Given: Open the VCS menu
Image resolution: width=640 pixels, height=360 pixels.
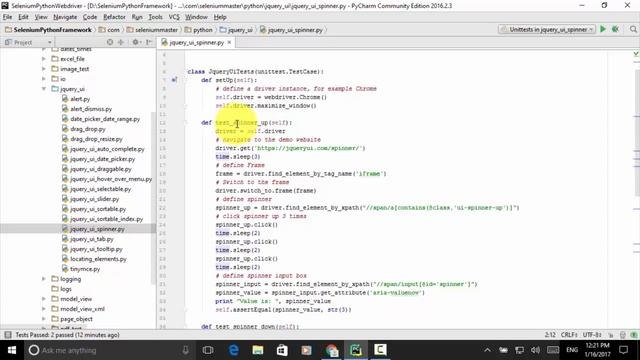Looking at the screenshot, I should (174, 17).
